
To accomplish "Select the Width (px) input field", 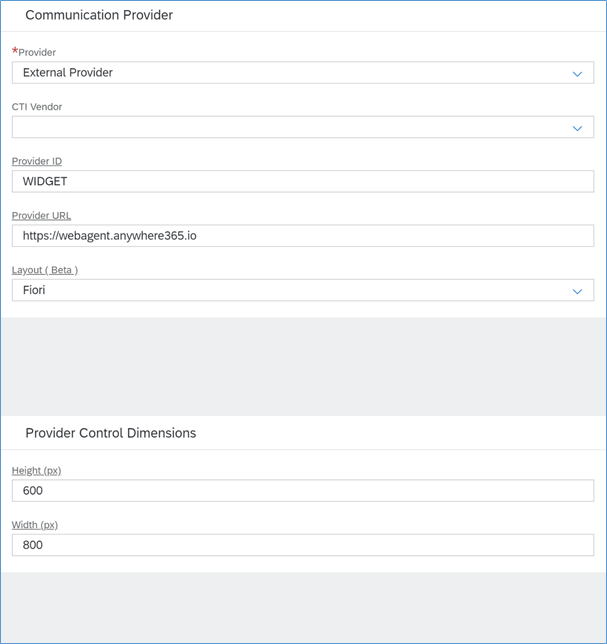I will pyautogui.click(x=303, y=545).
